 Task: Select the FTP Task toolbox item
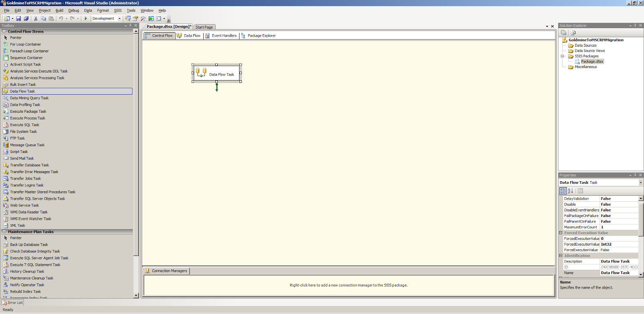[x=67, y=138]
